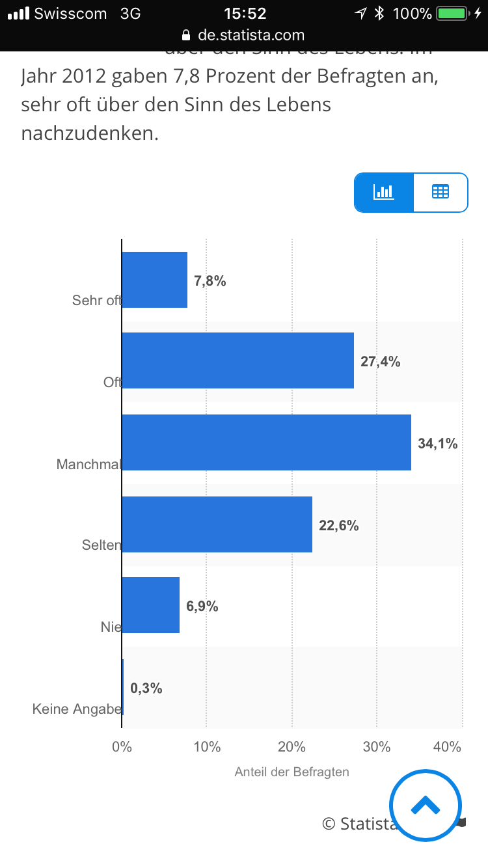Select the Oft 27,4% bar
Screen dimensions: 488x868
[238, 360]
